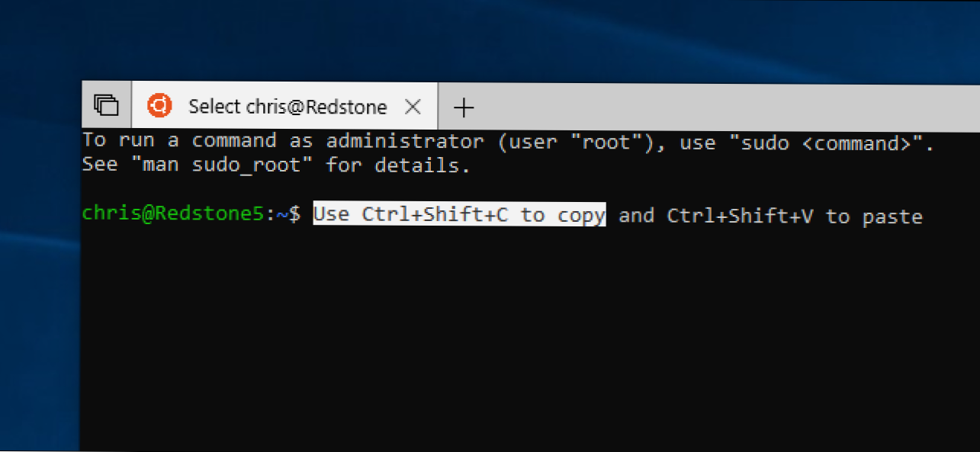The width and height of the screenshot is (980, 452).
Task: Click the word Select in tab title
Action: 214,107
